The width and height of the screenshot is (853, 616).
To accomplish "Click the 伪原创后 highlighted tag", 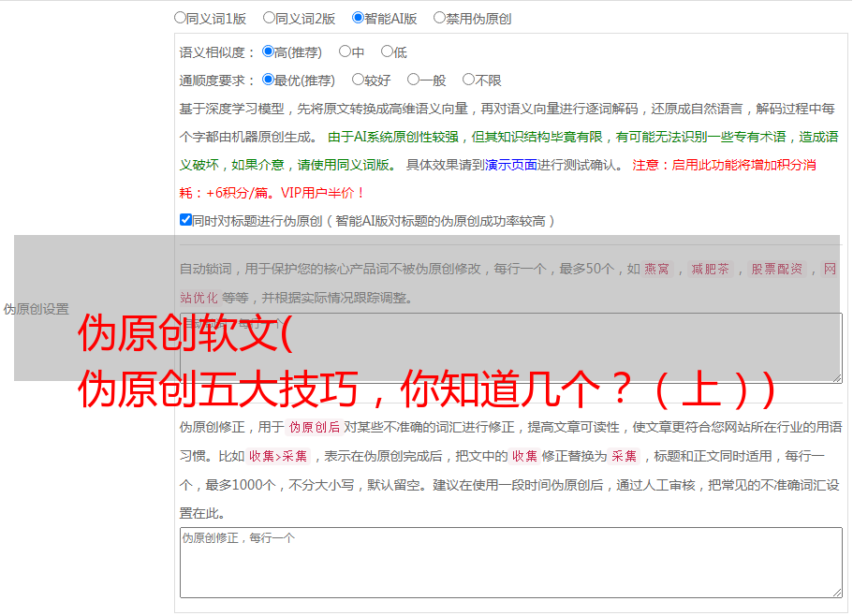I will [x=314, y=427].
